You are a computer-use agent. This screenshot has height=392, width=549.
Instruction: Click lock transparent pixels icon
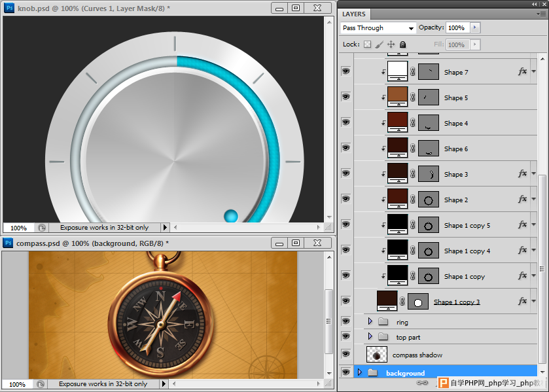(x=367, y=45)
